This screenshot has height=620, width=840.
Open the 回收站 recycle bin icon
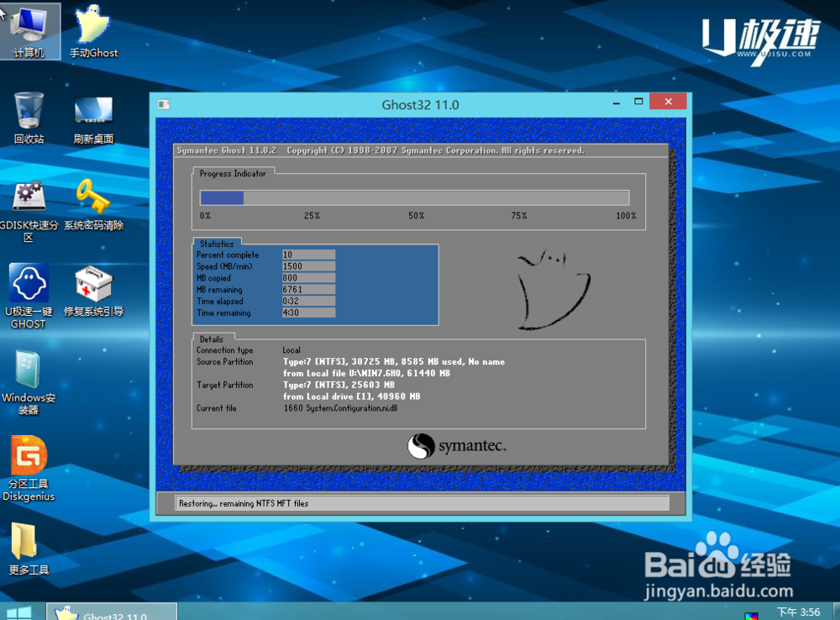click(x=29, y=118)
